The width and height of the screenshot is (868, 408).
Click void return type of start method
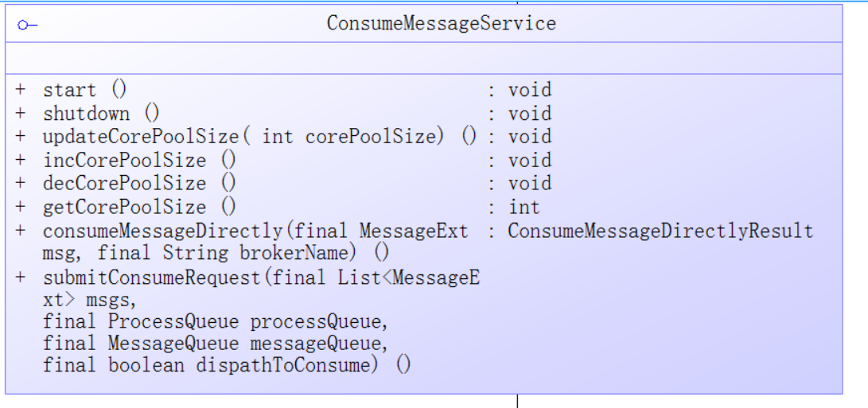529,90
